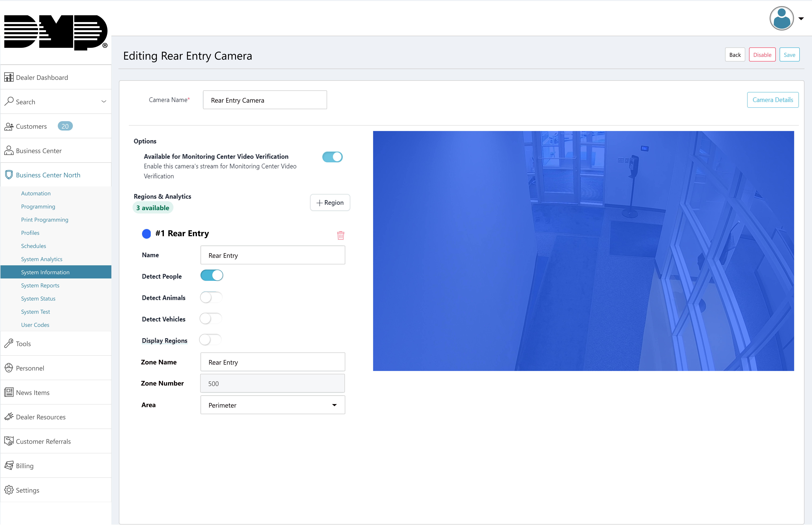Open the Customers menu item

click(56, 126)
